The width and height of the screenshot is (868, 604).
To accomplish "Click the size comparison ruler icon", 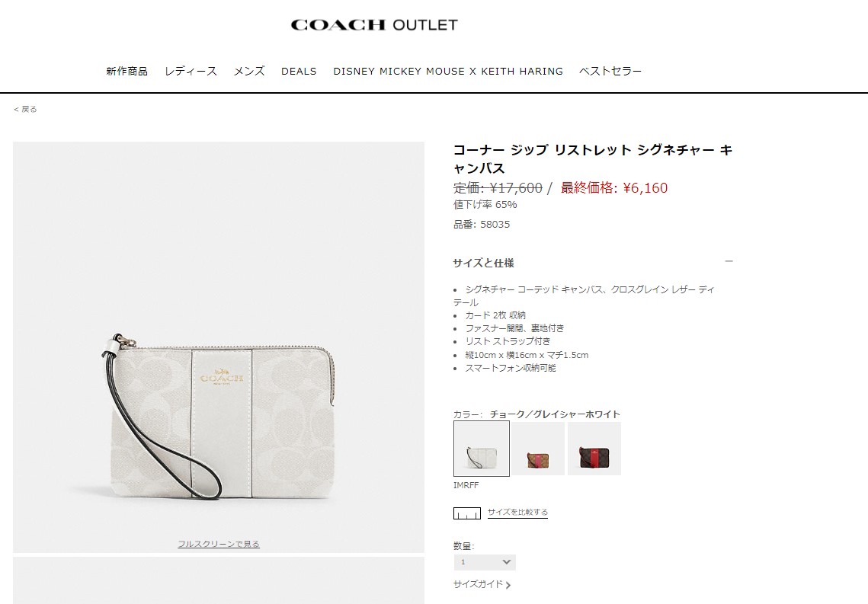I will [466, 513].
